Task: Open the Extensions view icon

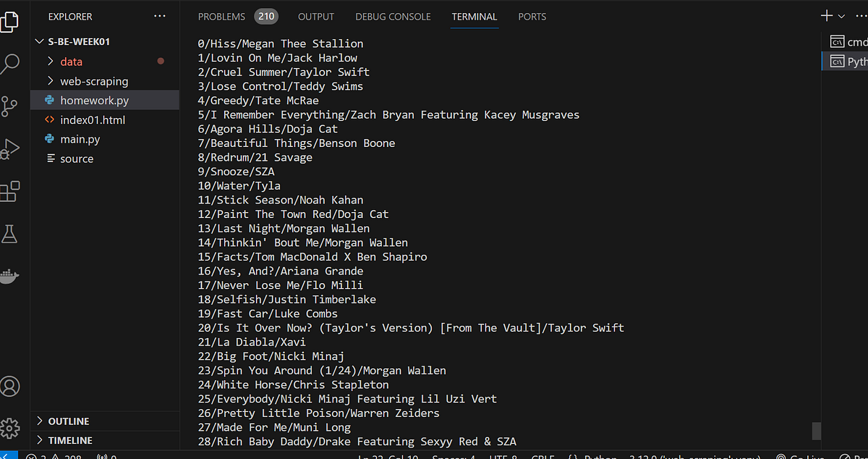Action: [10, 190]
